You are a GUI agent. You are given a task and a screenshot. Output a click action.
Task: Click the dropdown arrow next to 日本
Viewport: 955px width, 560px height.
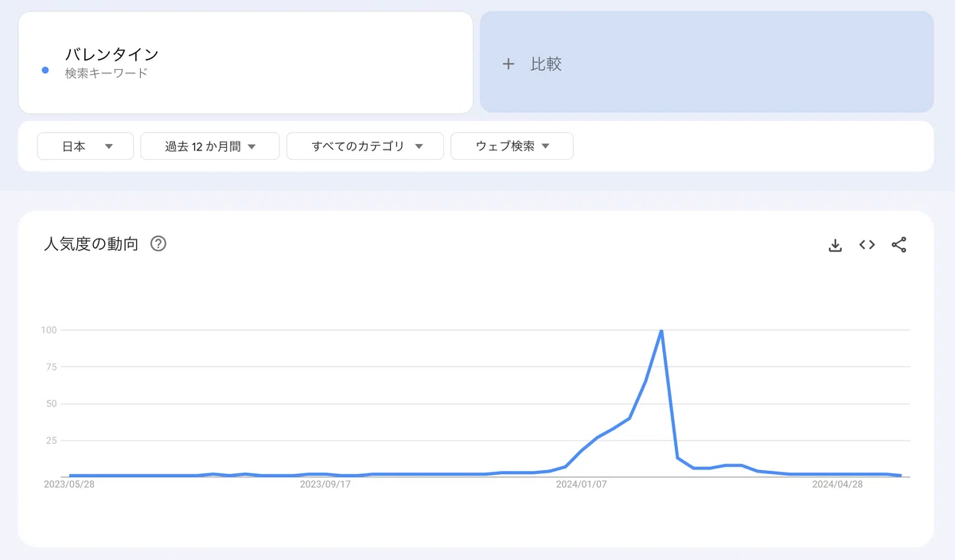108,146
